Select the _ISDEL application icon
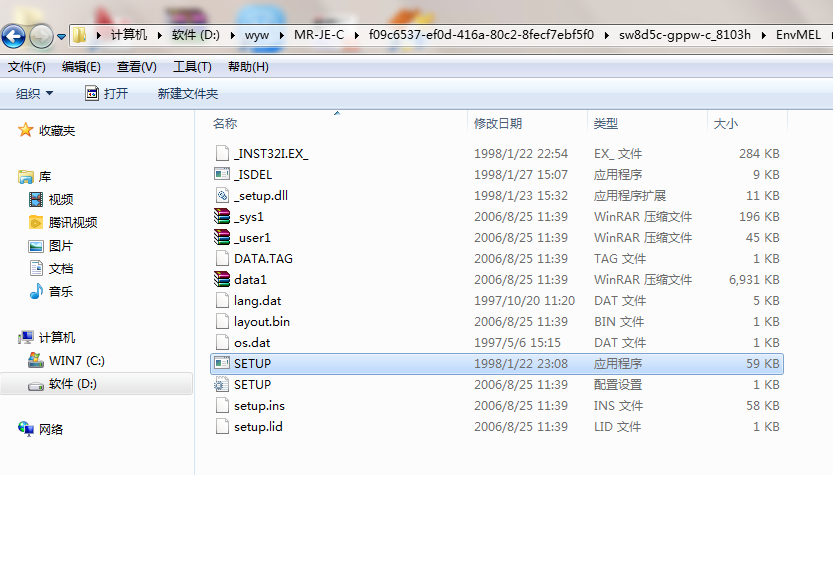The image size is (833, 566). click(222, 175)
